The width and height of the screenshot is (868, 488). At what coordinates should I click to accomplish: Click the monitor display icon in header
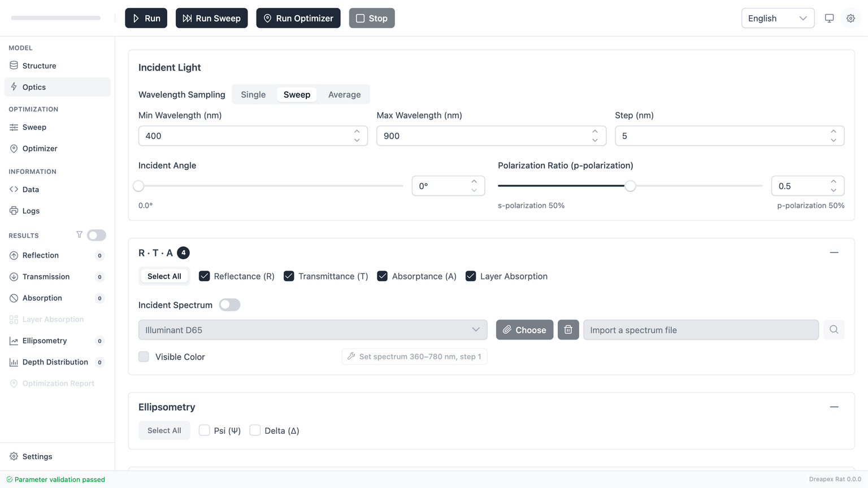point(829,18)
